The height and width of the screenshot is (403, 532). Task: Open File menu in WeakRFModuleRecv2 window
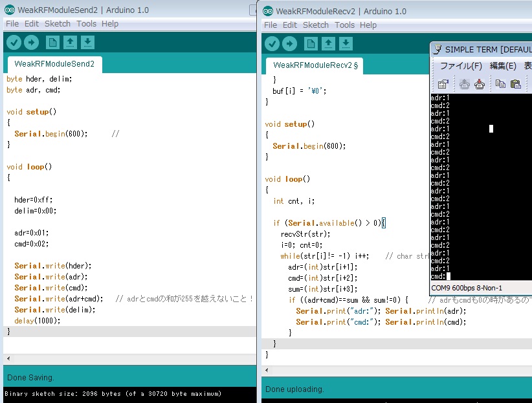(271, 25)
